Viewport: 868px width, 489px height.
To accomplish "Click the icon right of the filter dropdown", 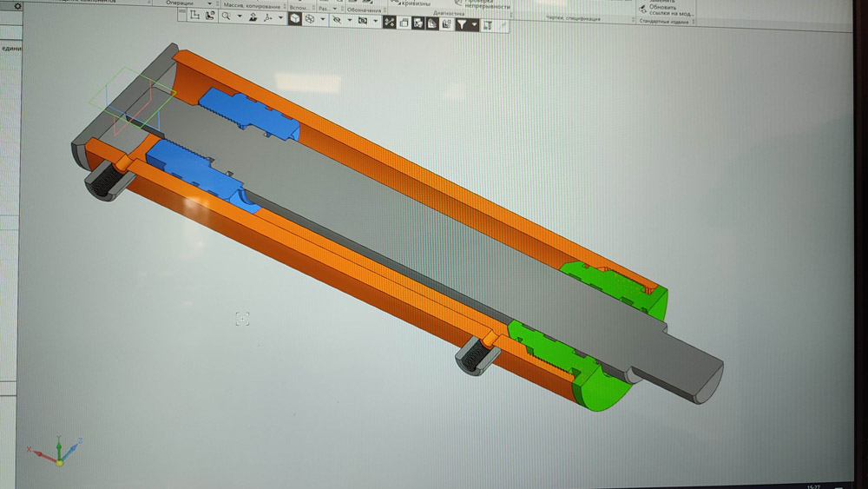I will 488,25.
